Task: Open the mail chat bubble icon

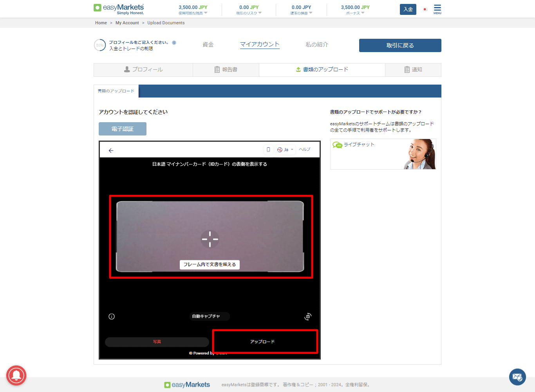Action: (517, 377)
